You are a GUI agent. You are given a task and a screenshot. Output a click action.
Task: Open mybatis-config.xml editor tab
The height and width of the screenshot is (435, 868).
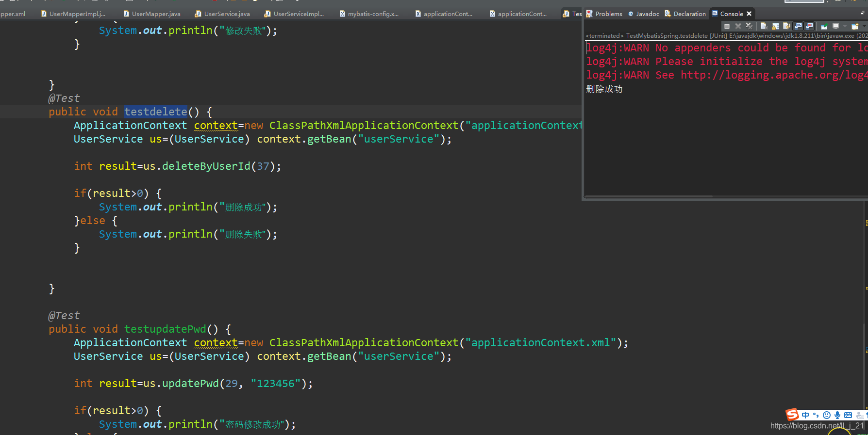point(369,14)
